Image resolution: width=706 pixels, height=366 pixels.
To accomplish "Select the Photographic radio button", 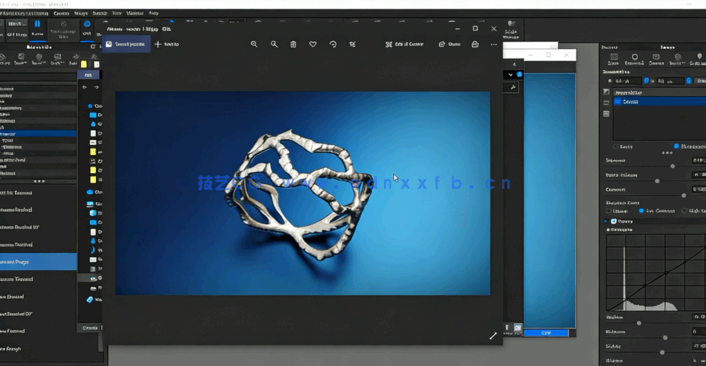I will (676, 147).
